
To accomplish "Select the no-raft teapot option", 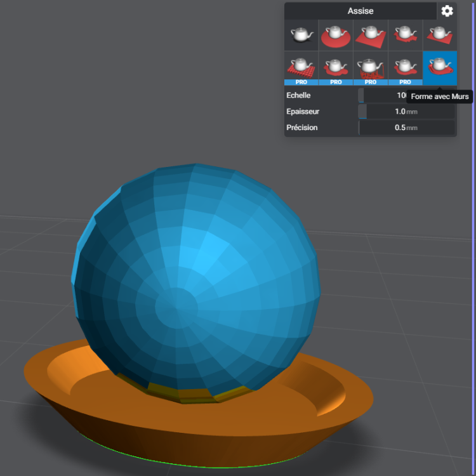I will (301, 35).
